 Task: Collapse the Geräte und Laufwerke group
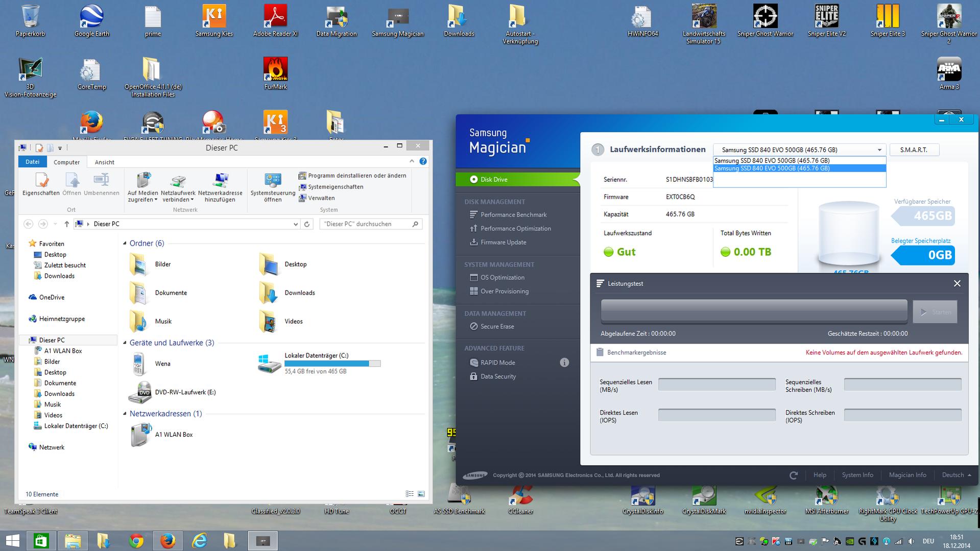point(125,343)
